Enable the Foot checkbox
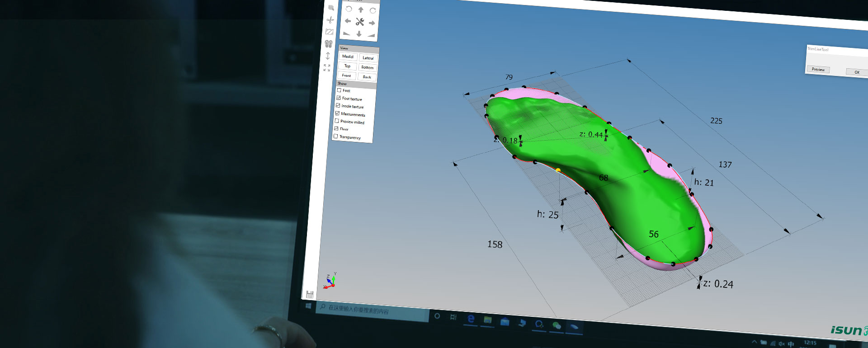The width and height of the screenshot is (868, 348). pyautogui.click(x=339, y=90)
